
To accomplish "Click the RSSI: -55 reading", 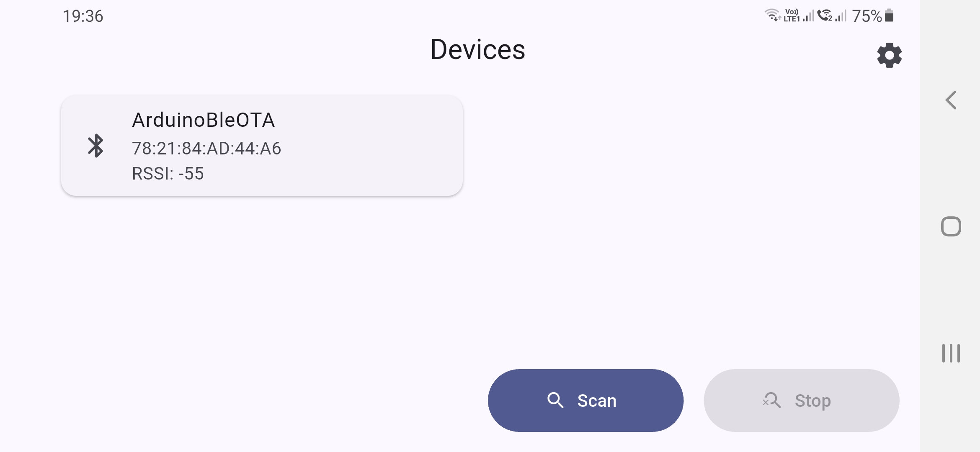I will pyautogui.click(x=168, y=173).
